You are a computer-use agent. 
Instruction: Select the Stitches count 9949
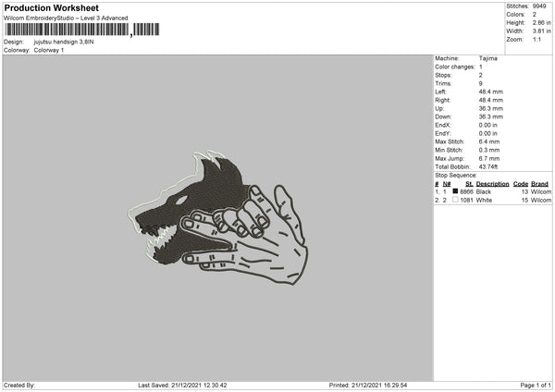point(539,6)
